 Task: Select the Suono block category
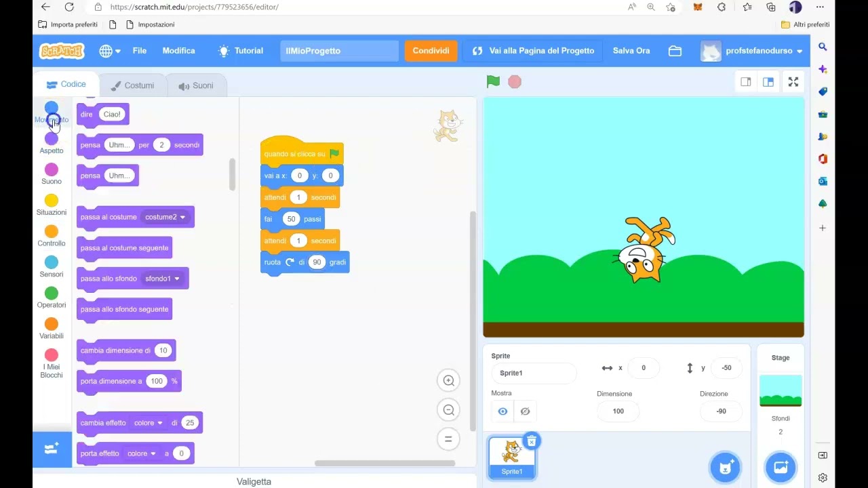point(52,174)
